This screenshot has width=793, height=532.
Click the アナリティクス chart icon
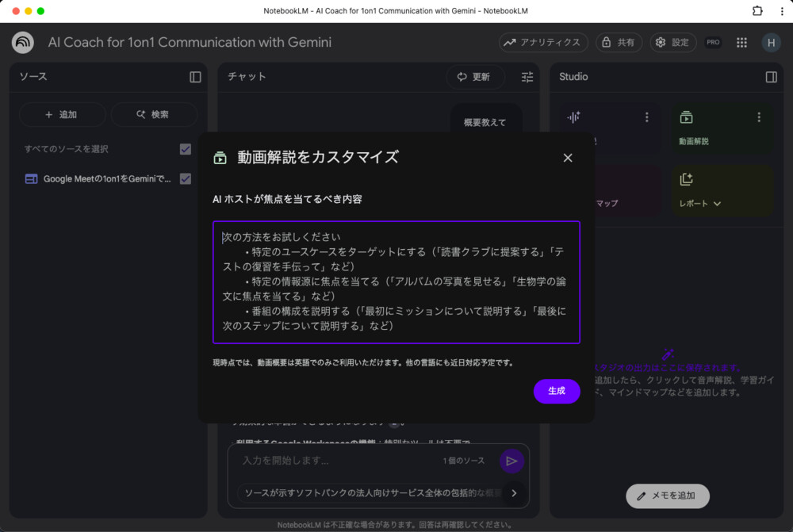pyautogui.click(x=510, y=42)
